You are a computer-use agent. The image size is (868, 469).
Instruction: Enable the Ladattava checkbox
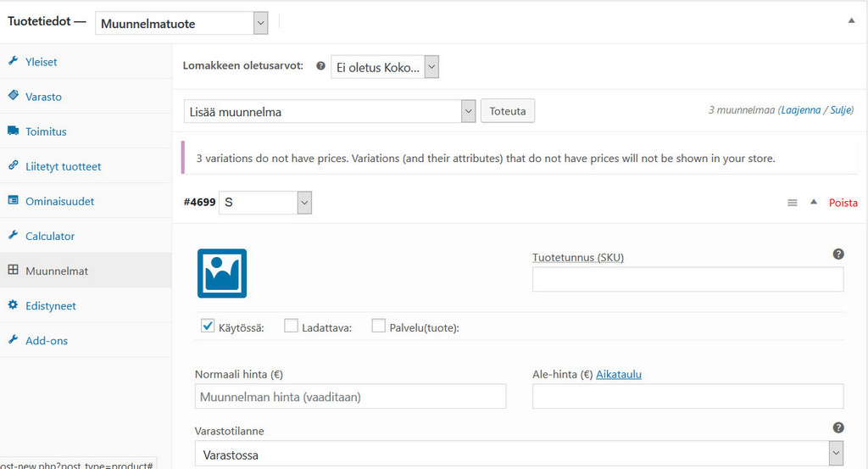291,326
